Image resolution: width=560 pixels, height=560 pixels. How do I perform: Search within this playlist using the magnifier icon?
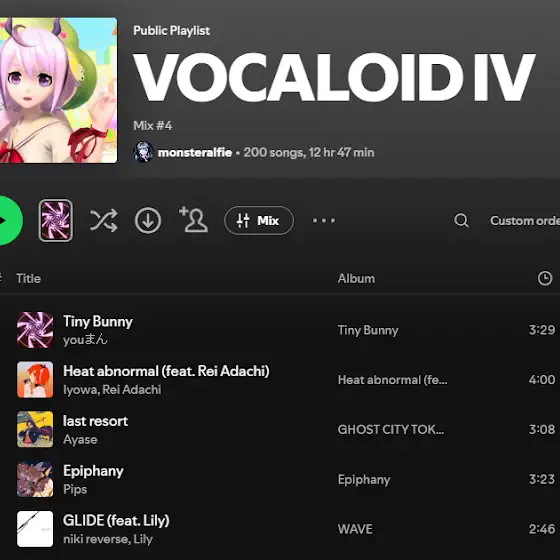point(461,220)
